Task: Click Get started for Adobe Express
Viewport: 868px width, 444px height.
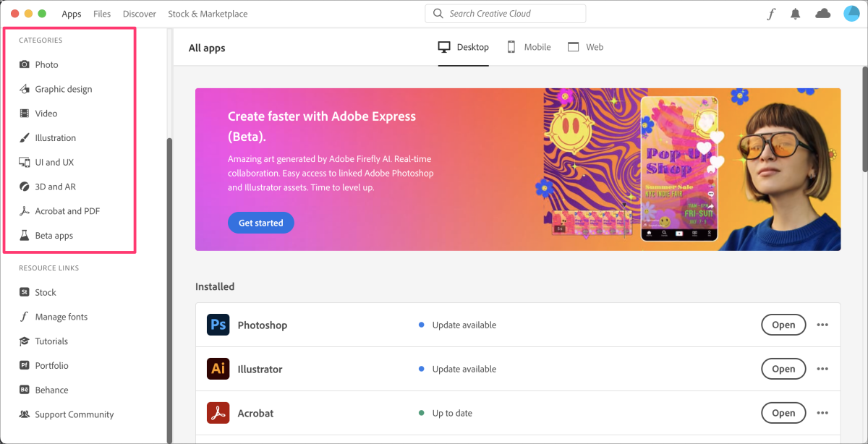Action: [x=260, y=223]
